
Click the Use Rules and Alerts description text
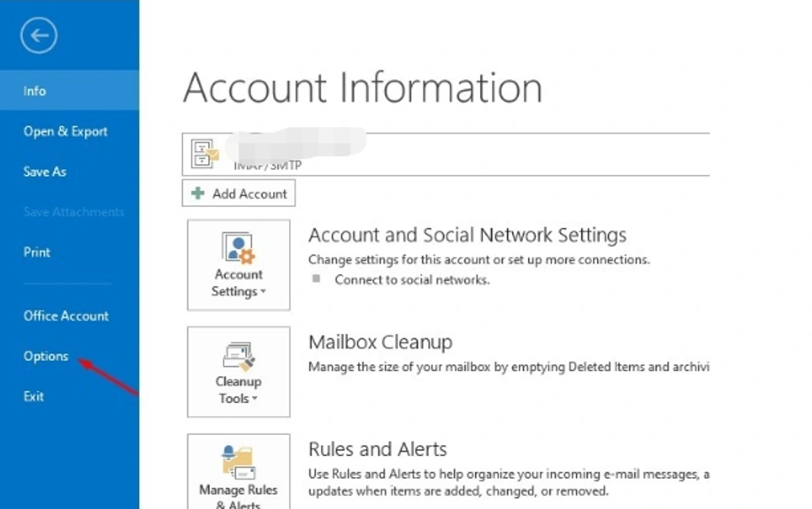pos(509,482)
